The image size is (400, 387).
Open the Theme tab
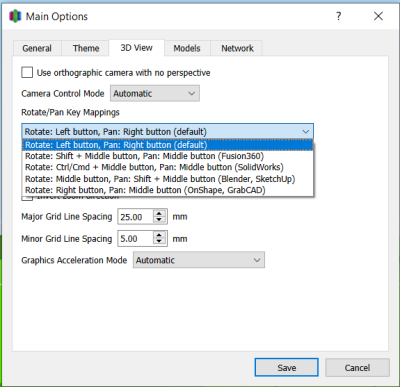pos(86,48)
